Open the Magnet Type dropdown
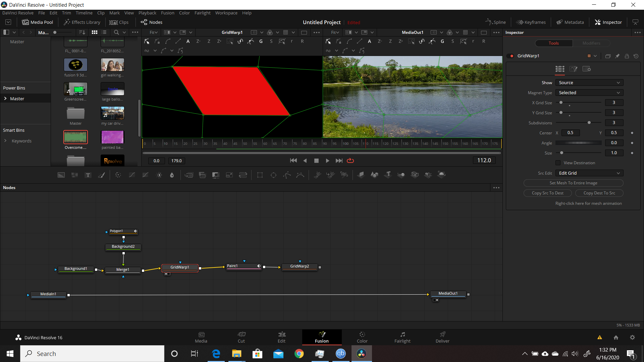Image resolution: width=644 pixels, height=362 pixels. pyautogui.click(x=589, y=93)
